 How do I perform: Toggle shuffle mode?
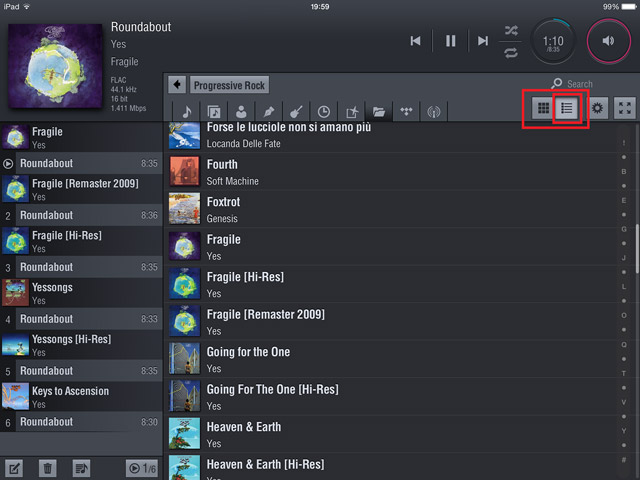coord(511,30)
